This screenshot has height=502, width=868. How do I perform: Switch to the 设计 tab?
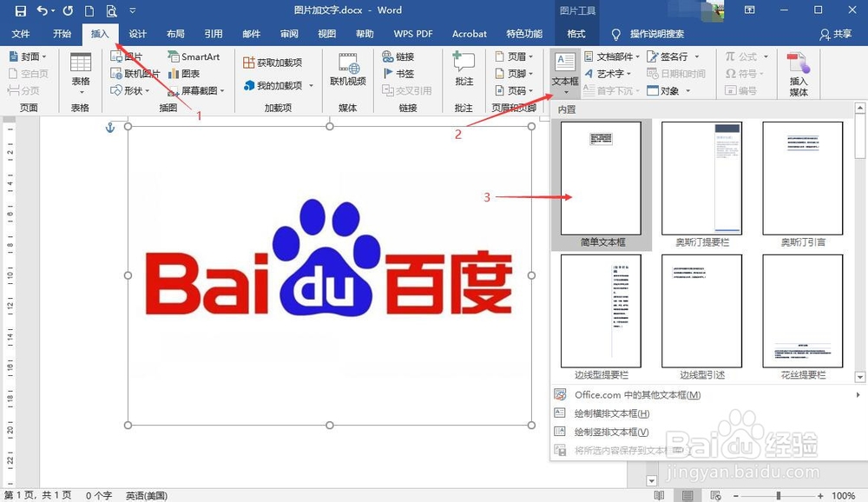pos(137,34)
